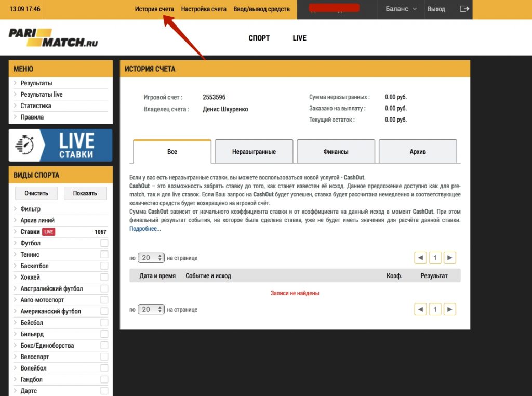This screenshot has height=396, width=532.
Task: Go to previous page in top pagination
Action: [x=420, y=258]
